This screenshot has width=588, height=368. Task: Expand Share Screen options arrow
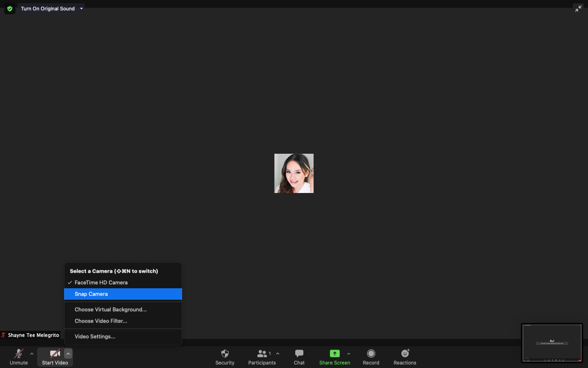tap(349, 354)
